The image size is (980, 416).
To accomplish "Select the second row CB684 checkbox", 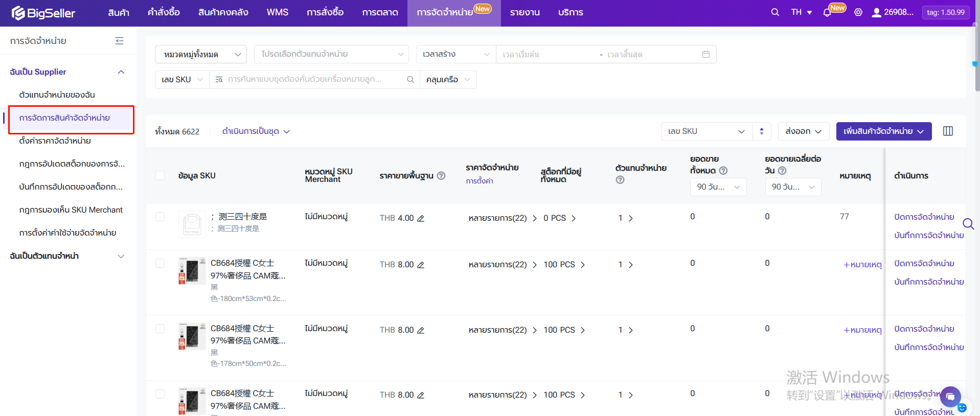I will (x=160, y=263).
